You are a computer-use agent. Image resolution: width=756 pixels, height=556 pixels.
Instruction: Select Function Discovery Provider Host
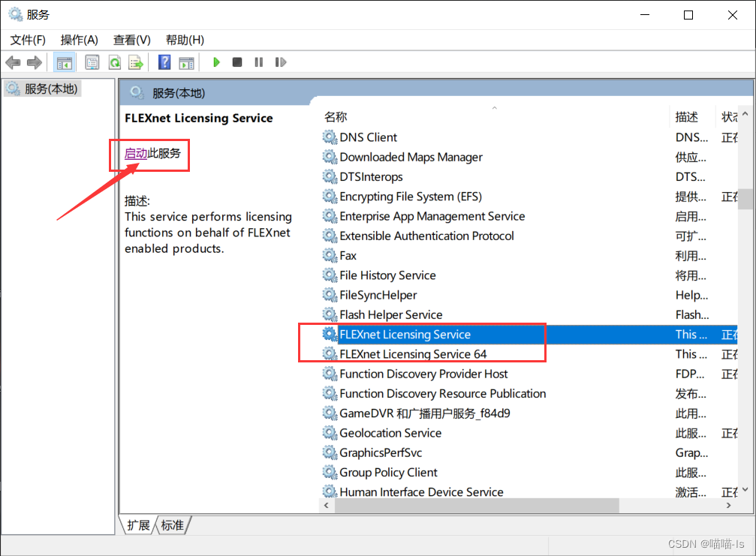coord(529,374)
